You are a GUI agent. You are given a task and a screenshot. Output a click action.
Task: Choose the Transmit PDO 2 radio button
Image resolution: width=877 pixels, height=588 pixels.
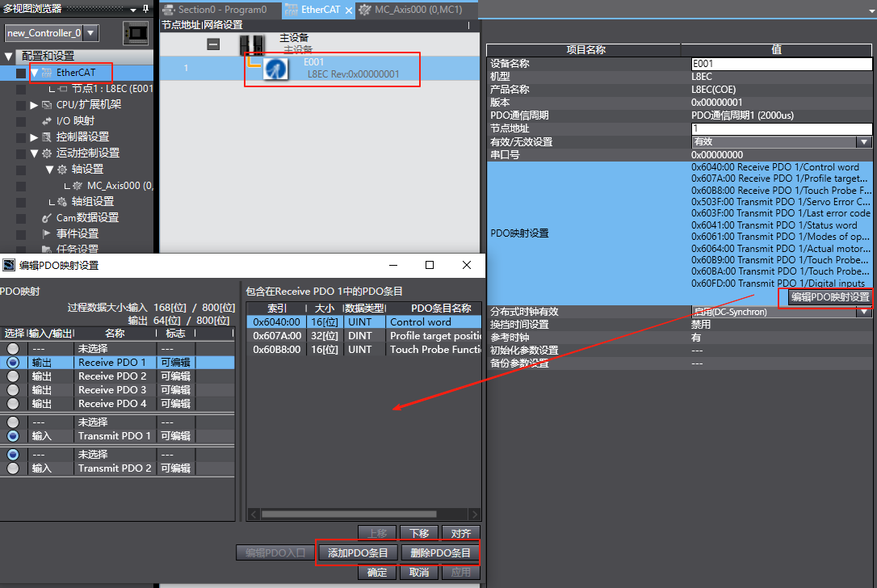13,468
